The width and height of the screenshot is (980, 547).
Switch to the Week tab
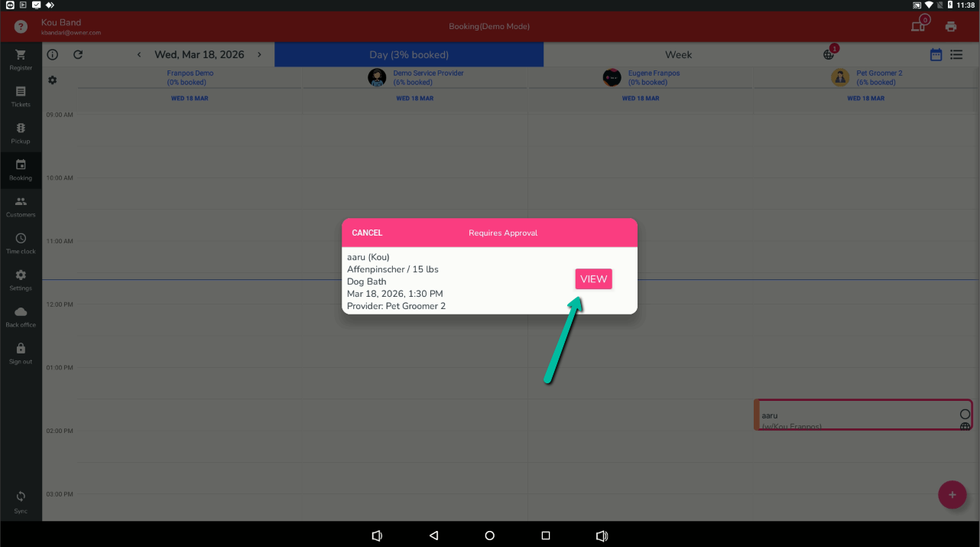click(x=678, y=54)
